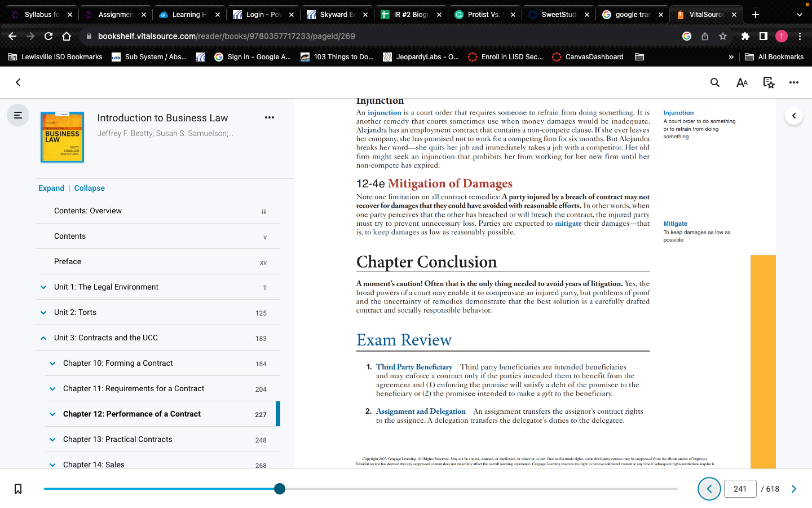This screenshot has height=508, width=812.
Task: Open the CanvasDashboard bookmark
Action: click(588, 57)
